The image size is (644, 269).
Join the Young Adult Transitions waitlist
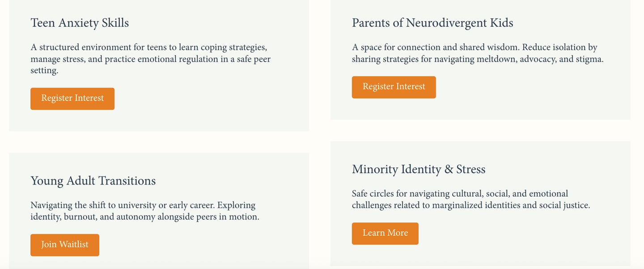tap(65, 245)
